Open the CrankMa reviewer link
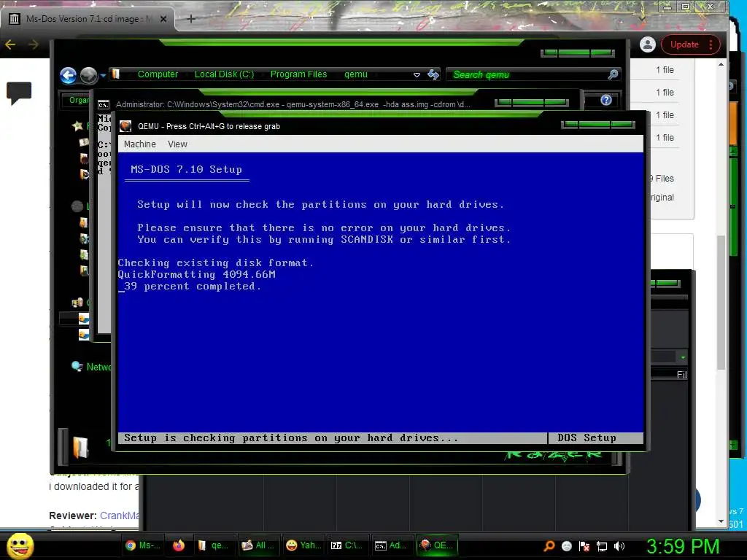Image resolution: width=747 pixels, height=560 pixels. click(120, 516)
